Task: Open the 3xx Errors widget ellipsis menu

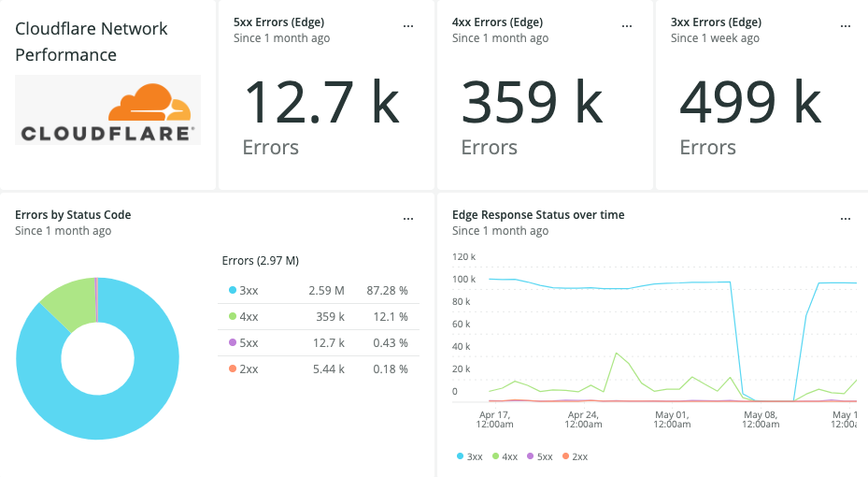Action: tap(845, 26)
